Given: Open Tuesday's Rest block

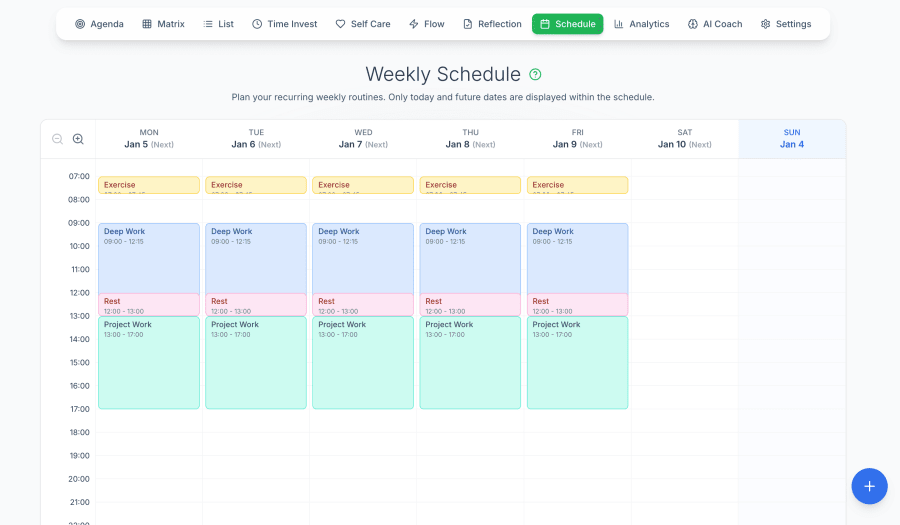Looking at the screenshot, I should point(256,305).
